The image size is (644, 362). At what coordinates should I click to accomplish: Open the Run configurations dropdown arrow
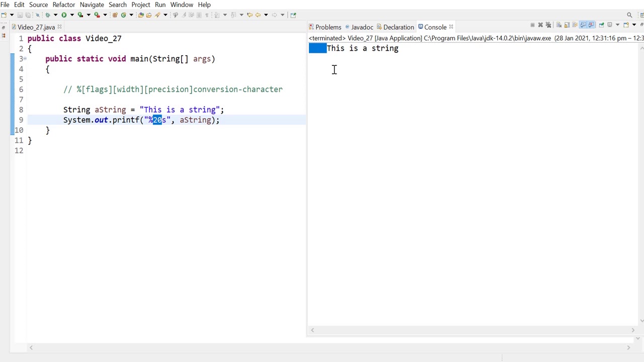[72, 15]
